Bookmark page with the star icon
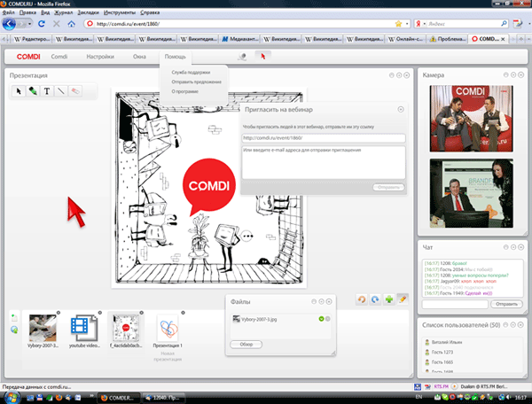 pos(398,24)
